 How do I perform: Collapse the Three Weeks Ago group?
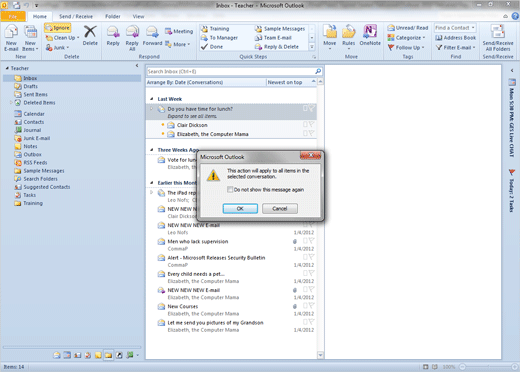point(152,150)
